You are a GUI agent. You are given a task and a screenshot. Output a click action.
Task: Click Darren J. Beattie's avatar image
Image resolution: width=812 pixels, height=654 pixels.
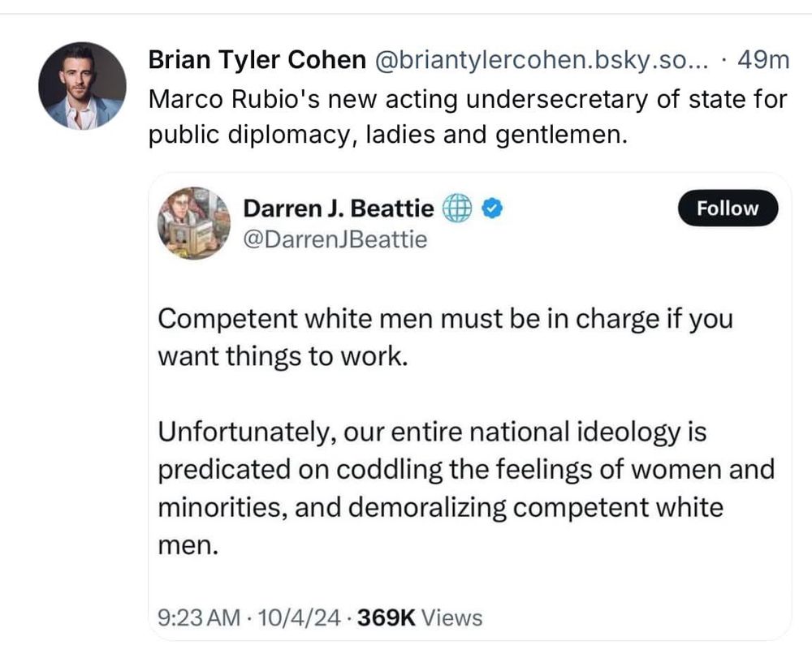193,223
